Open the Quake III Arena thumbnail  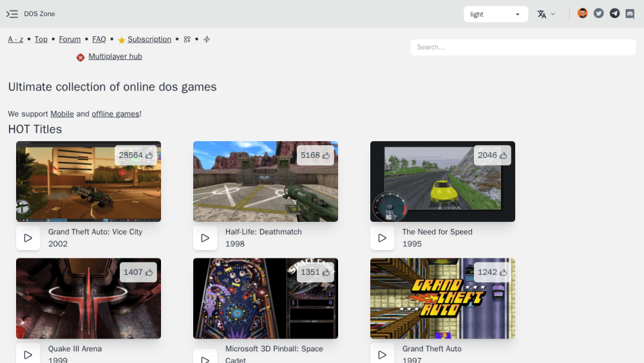coord(88,299)
